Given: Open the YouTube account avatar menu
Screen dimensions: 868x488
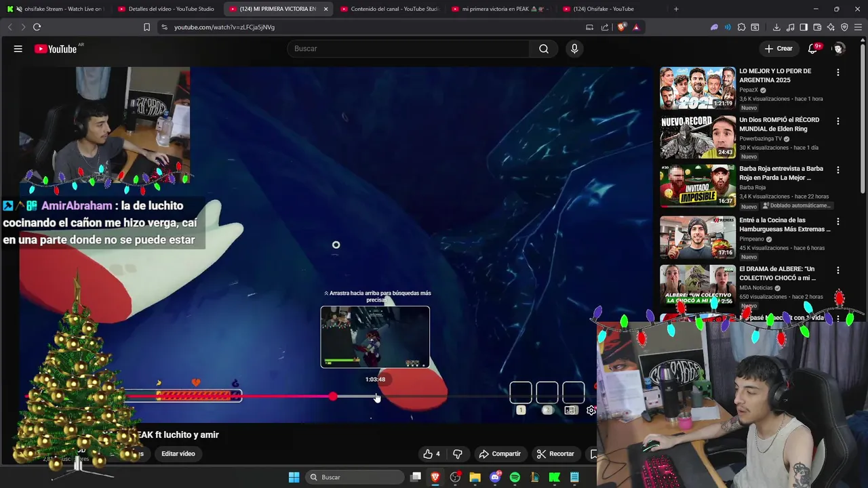Looking at the screenshot, I should click(x=839, y=49).
